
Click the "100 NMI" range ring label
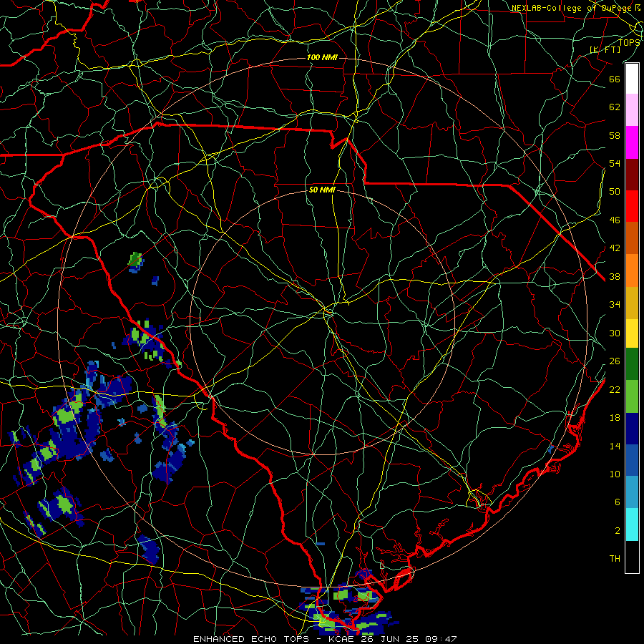(x=322, y=57)
